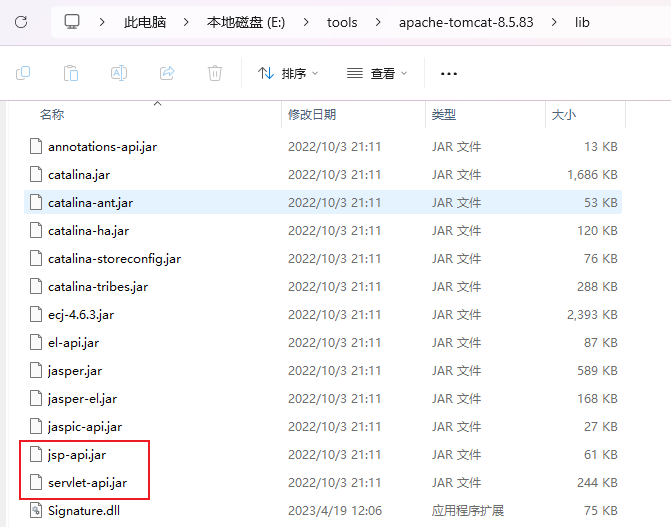Select the file name Signature.dll
Screen dimensions: 671x527
point(84,511)
